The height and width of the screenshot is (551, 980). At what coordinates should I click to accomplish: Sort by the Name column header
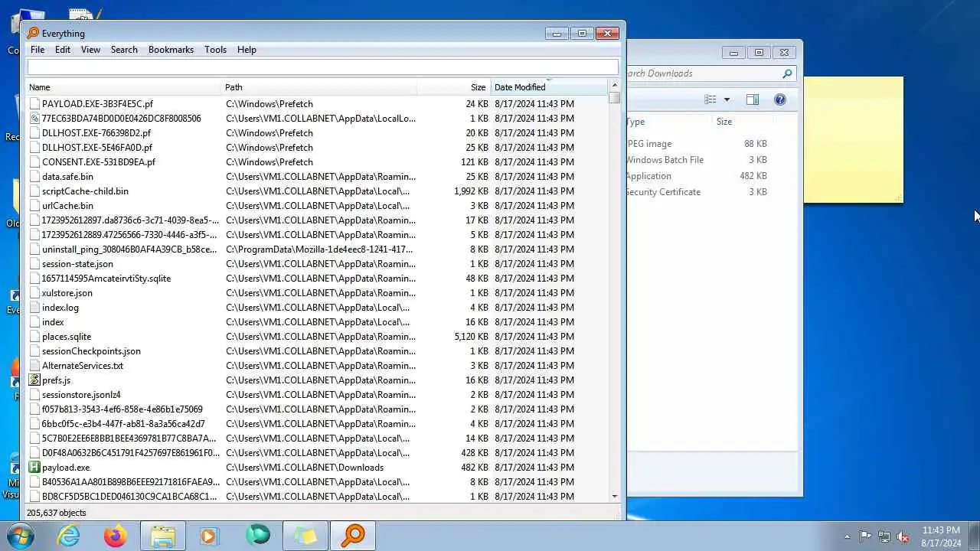coord(124,87)
